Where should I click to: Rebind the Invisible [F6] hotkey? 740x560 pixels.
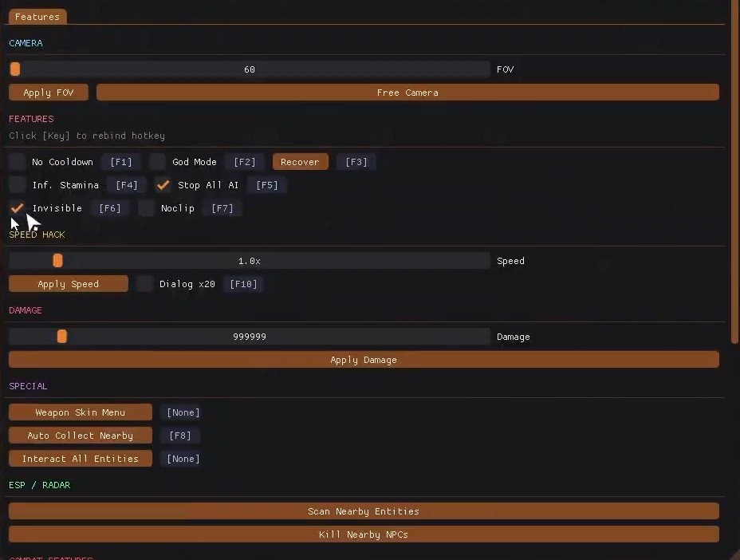pyautogui.click(x=109, y=208)
